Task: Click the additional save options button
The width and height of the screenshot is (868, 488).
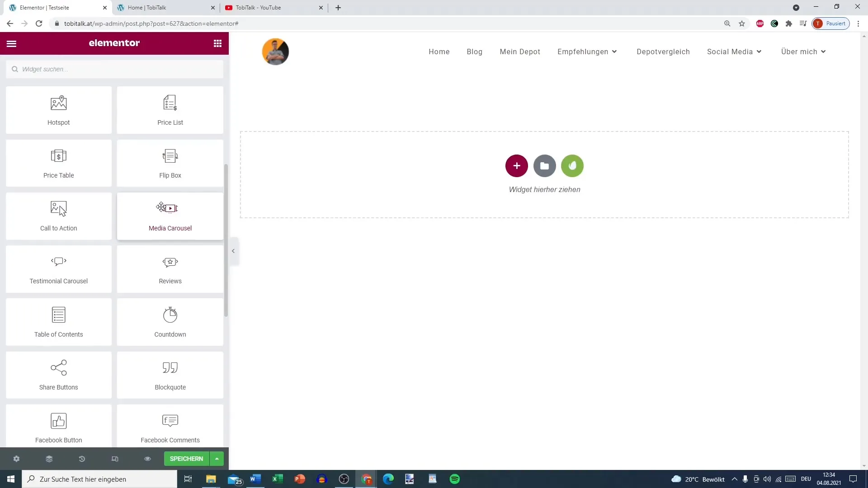Action: click(x=217, y=459)
